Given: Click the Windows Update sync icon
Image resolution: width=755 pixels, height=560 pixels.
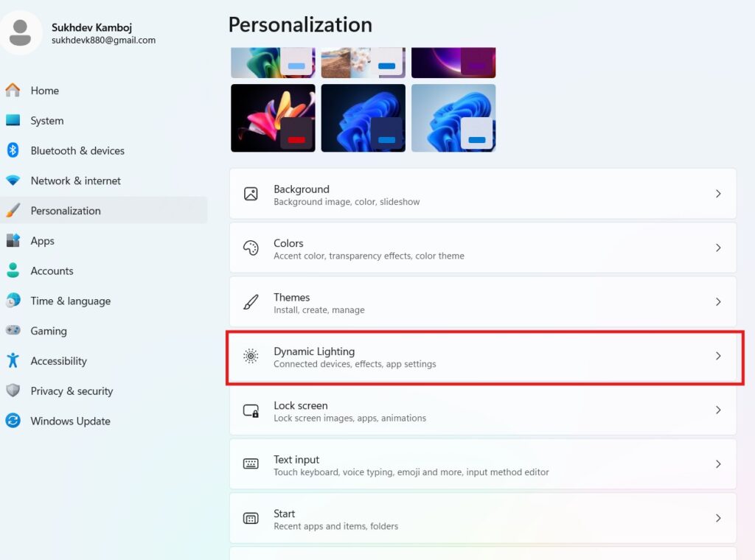Looking at the screenshot, I should 13,421.
